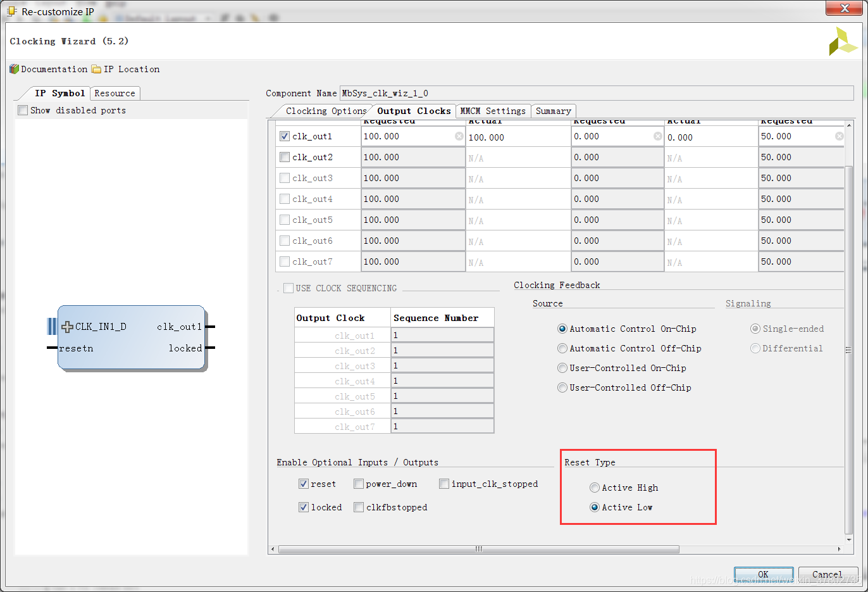The image size is (868, 592).
Task: Toggle Show disabled ports checkbox
Action: pyautogui.click(x=23, y=110)
